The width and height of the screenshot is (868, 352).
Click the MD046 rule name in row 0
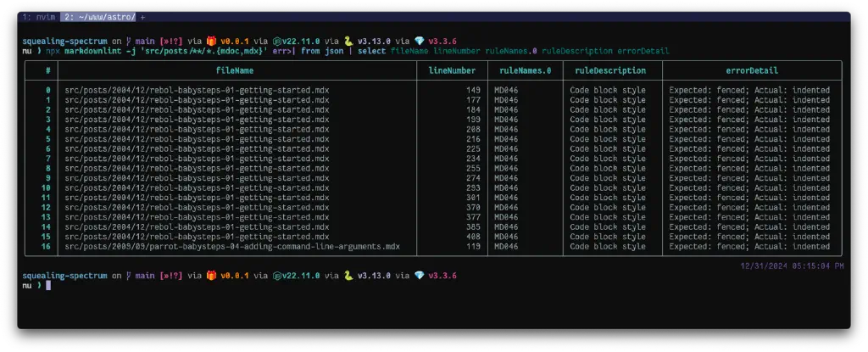pos(506,90)
